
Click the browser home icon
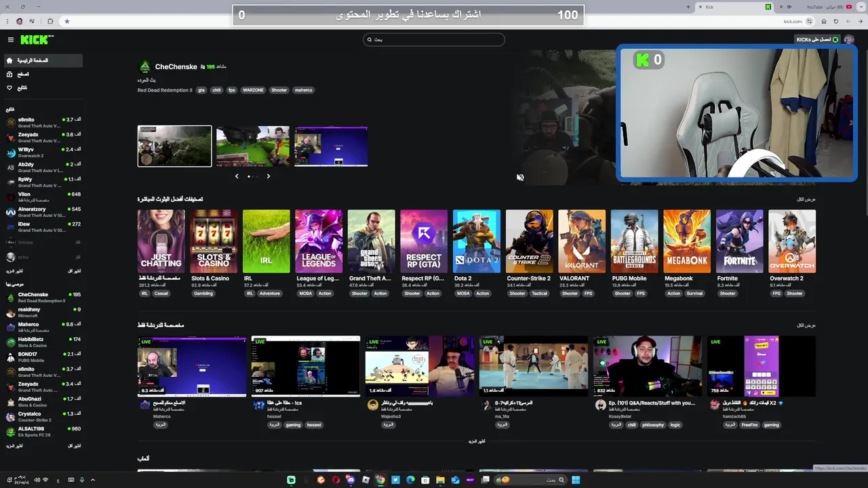pos(824,21)
